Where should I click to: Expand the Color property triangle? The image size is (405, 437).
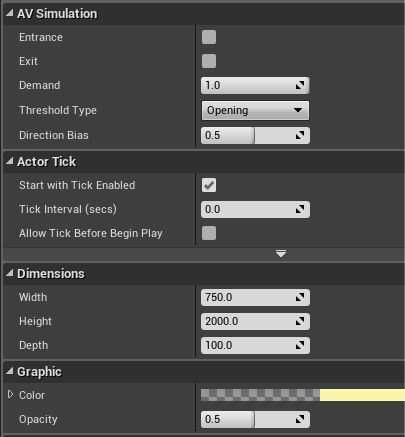(10, 394)
